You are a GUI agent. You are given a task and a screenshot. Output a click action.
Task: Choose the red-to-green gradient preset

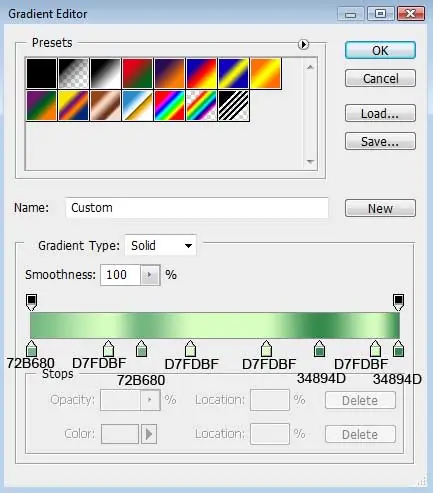click(137, 73)
